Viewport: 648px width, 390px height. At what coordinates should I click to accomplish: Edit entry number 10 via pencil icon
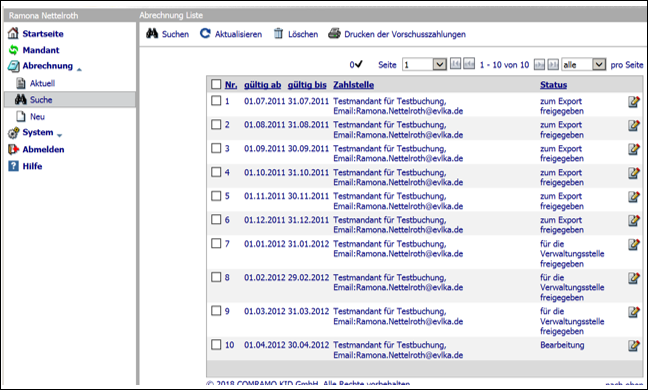634,345
